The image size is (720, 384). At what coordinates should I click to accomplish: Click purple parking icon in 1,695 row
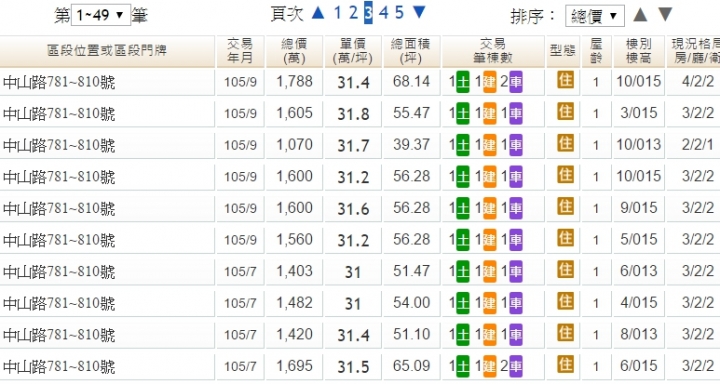pyautogui.click(x=516, y=367)
